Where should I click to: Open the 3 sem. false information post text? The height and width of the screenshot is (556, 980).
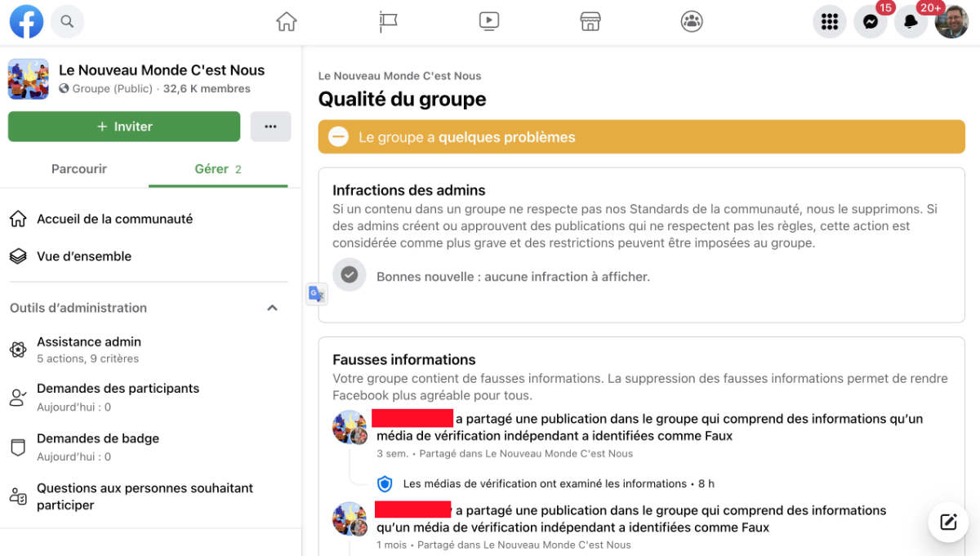tap(649, 427)
